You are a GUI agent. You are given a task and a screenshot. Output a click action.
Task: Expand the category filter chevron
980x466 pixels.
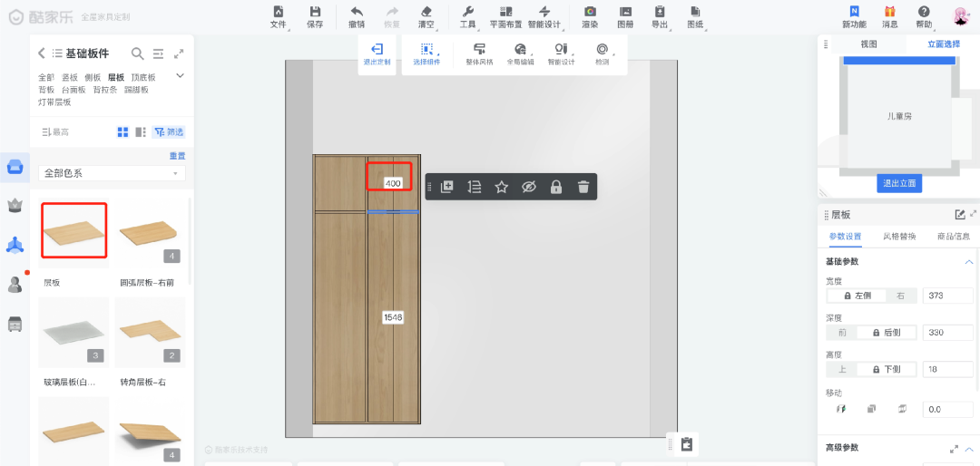coord(180,76)
